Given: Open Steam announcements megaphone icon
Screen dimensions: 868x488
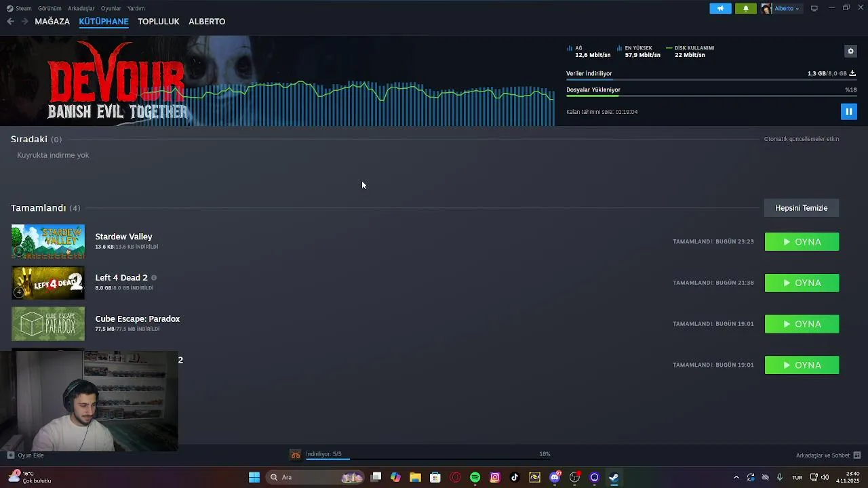Looking at the screenshot, I should 720,8.
